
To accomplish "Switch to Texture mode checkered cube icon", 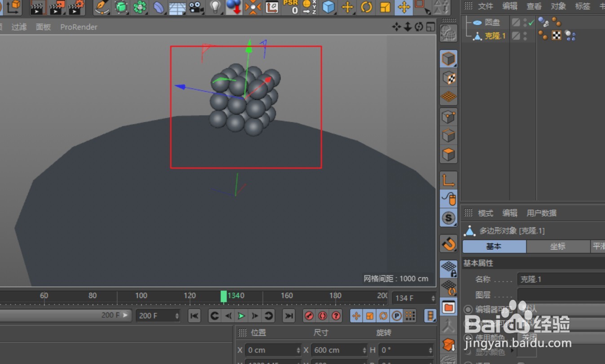I will [x=449, y=78].
